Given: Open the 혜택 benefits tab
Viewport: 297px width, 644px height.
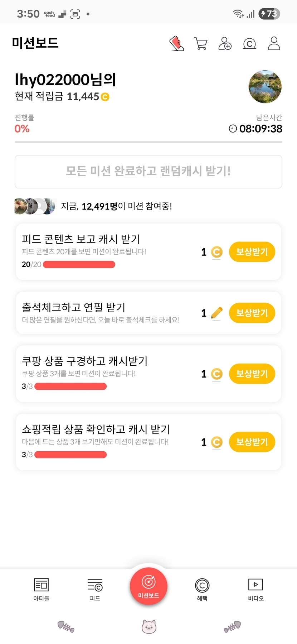Looking at the screenshot, I should click(202, 589).
